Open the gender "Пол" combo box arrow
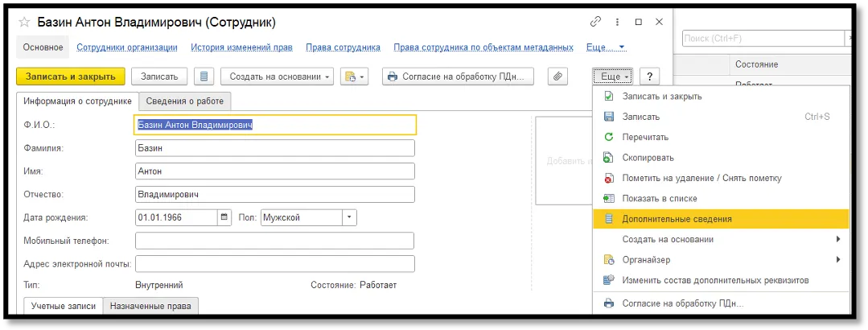Screen dimensions: 868x330 click(x=349, y=217)
